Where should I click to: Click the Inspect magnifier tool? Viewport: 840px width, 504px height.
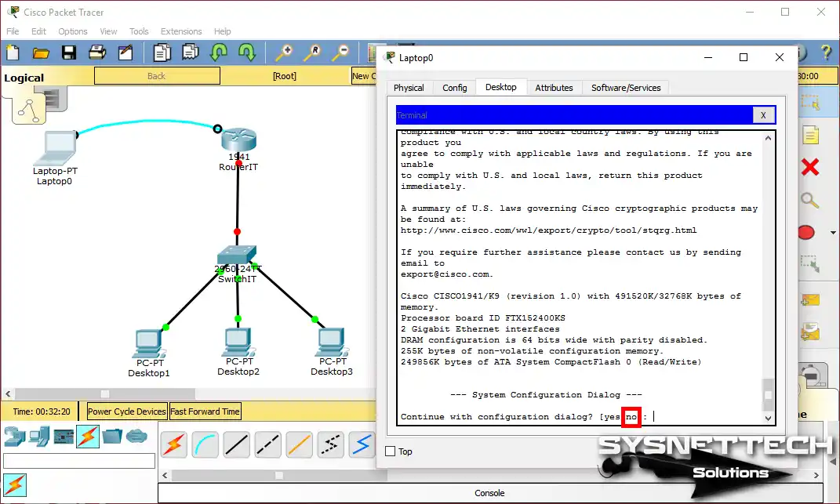pyautogui.click(x=809, y=200)
